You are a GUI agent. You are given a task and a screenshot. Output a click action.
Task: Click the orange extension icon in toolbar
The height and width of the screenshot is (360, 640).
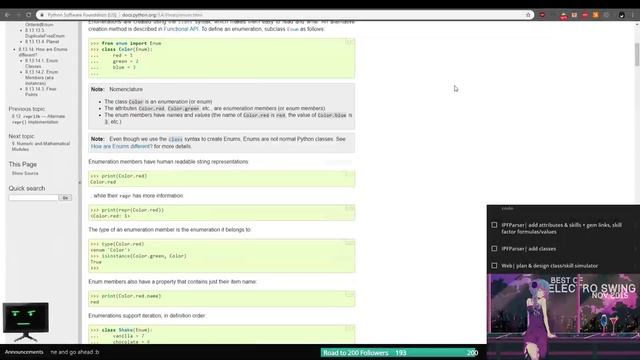596,15
